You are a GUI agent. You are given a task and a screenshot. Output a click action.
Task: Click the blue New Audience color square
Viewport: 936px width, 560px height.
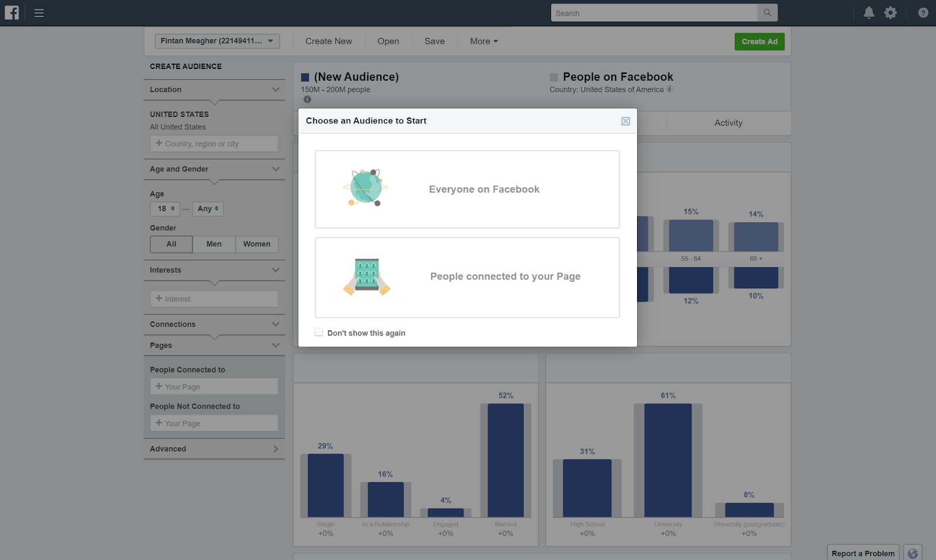[305, 77]
